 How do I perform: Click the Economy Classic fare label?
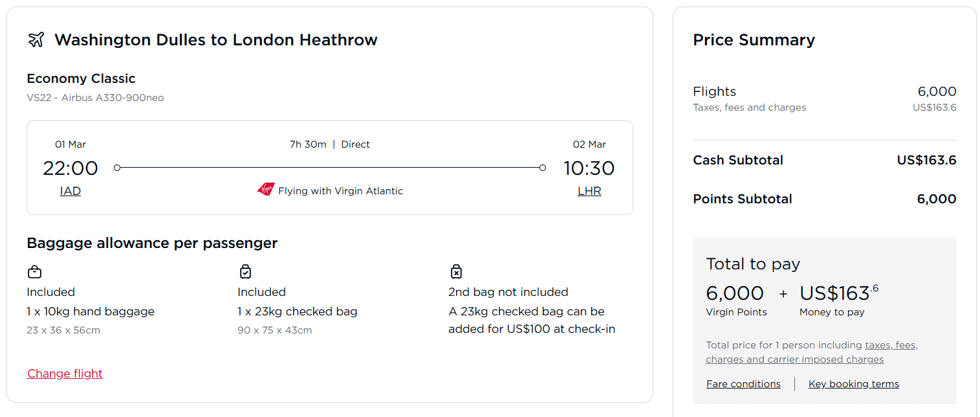81,79
